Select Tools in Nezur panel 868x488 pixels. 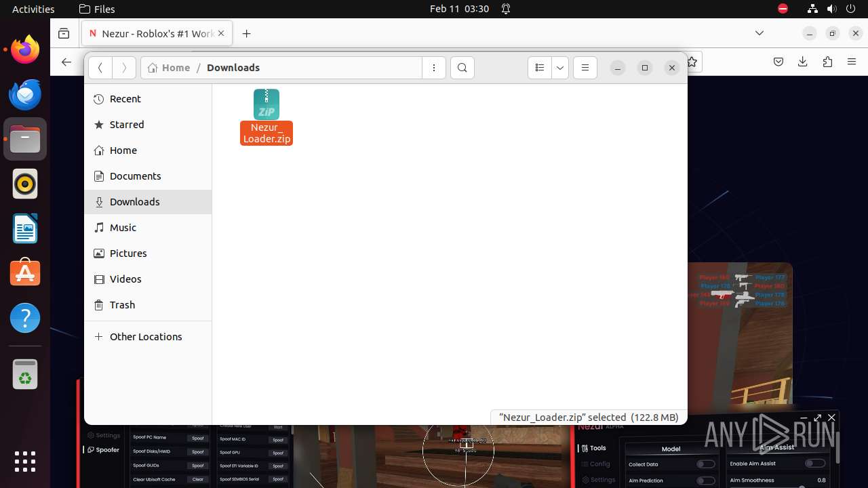pyautogui.click(x=593, y=448)
